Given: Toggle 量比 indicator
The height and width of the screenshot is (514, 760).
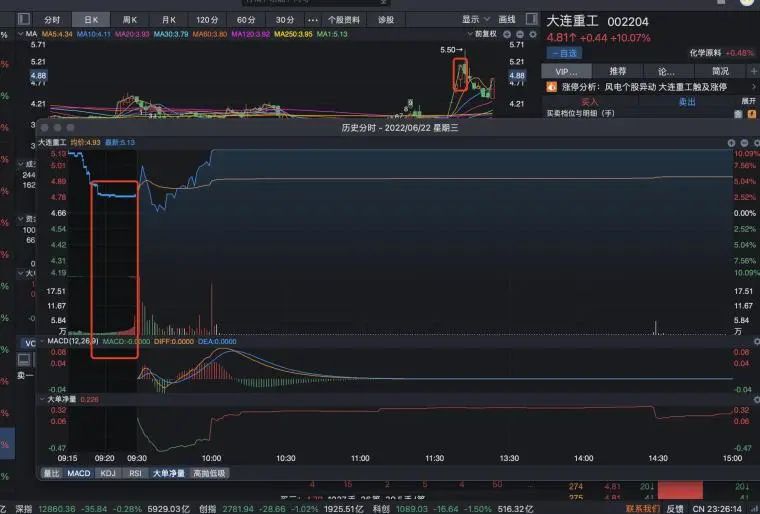Looking at the screenshot, I should click(x=51, y=473).
